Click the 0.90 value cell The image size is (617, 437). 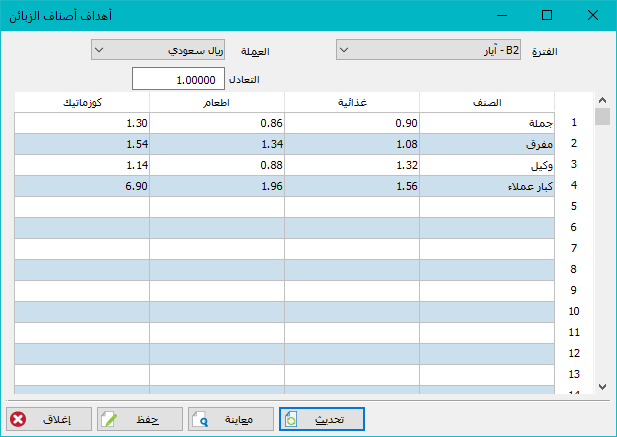pyautogui.click(x=352, y=123)
